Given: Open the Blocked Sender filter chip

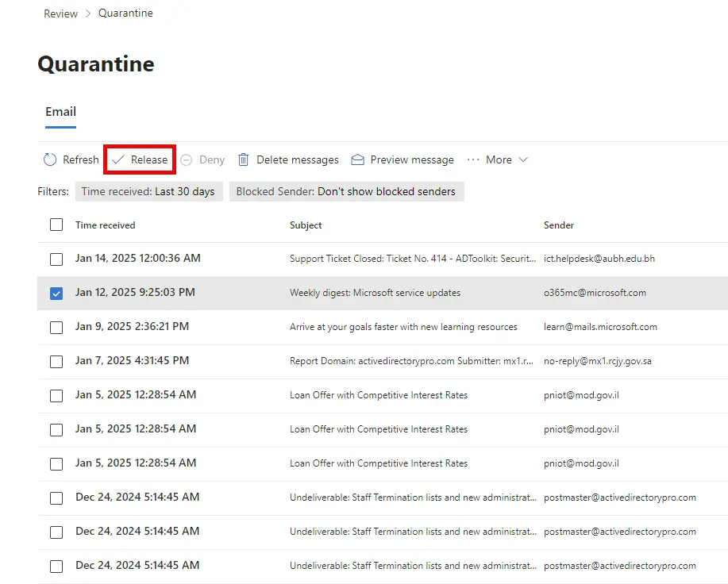Looking at the screenshot, I should coord(347,191).
